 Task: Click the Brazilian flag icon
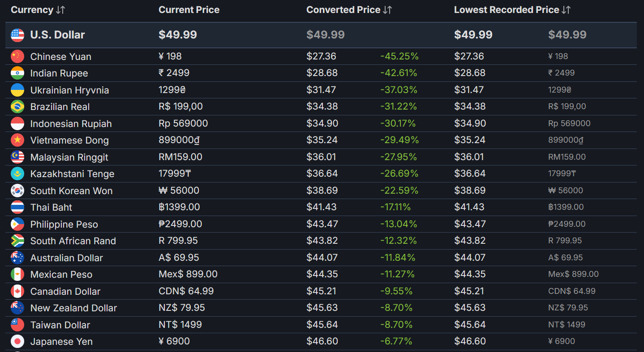pos(17,106)
